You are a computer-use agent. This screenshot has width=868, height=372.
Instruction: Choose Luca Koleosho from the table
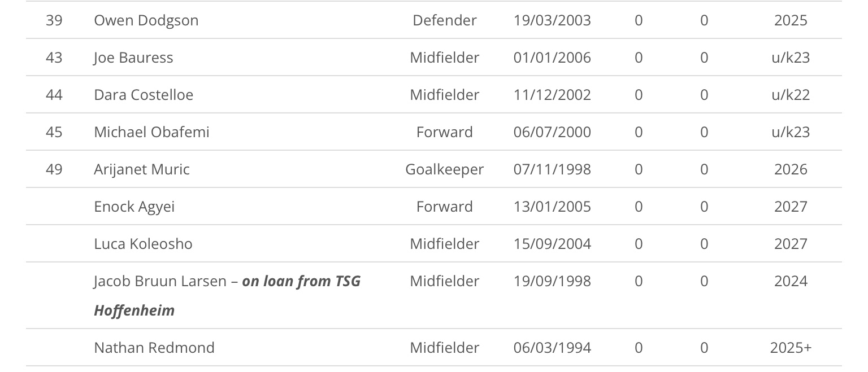pos(143,244)
